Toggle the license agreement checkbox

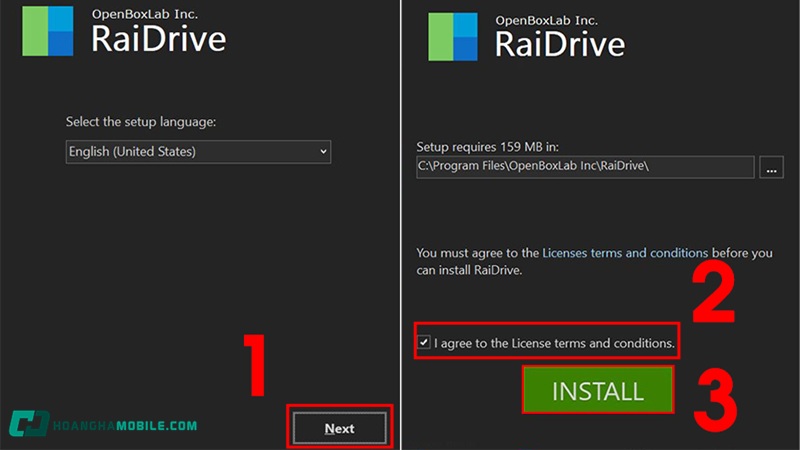425,343
